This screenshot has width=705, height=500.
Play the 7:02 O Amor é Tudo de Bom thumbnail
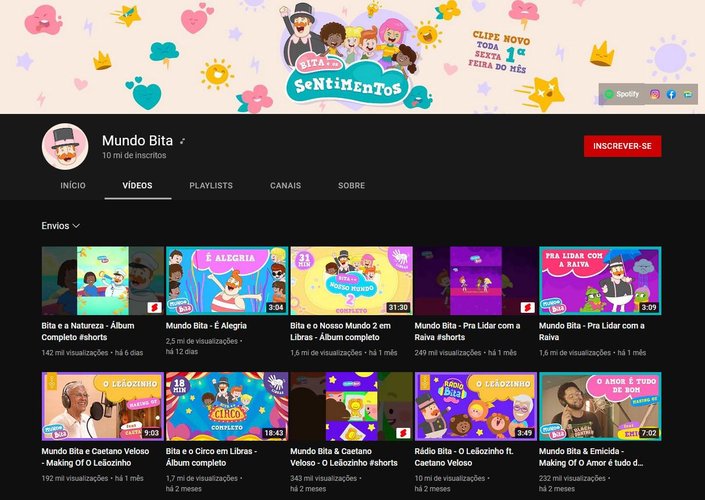600,406
